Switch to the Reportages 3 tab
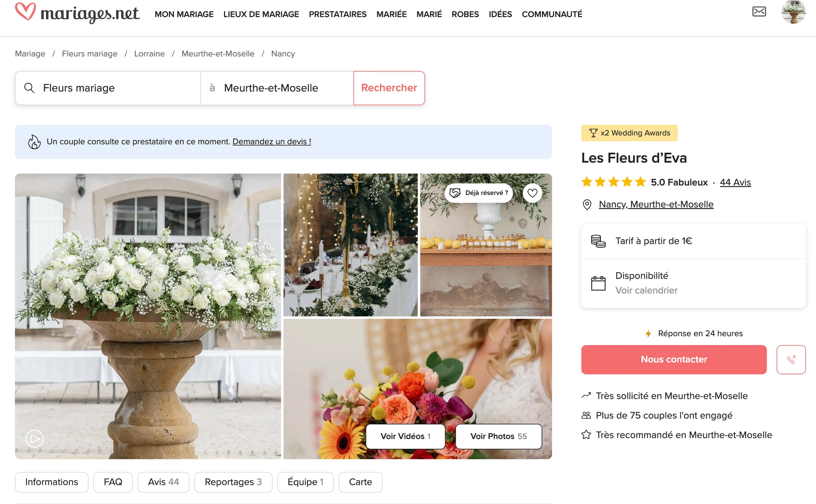Viewport: 816px width, 504px height. point(233,482)
